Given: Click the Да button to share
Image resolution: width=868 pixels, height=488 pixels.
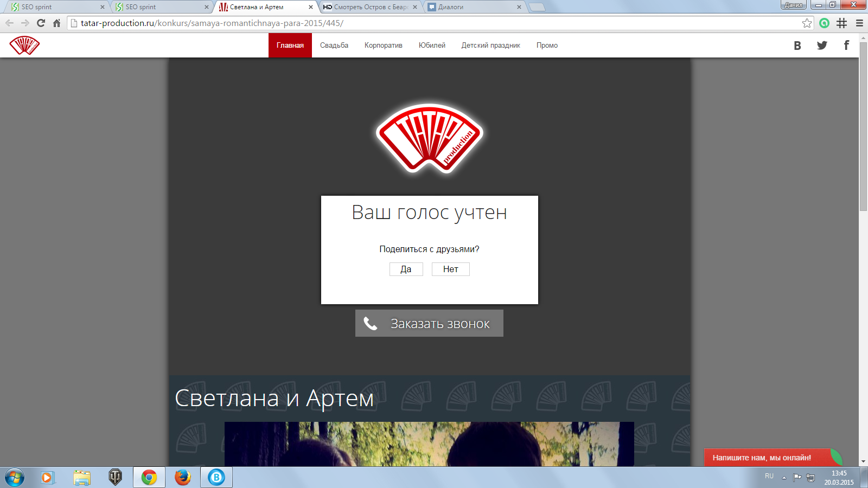Looking at the screenshot, I should tap(406, 269).
